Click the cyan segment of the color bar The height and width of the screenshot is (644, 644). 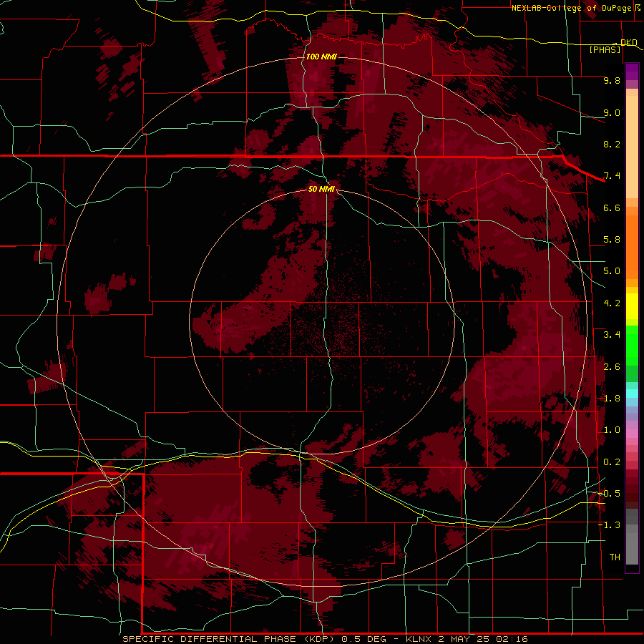632,394
